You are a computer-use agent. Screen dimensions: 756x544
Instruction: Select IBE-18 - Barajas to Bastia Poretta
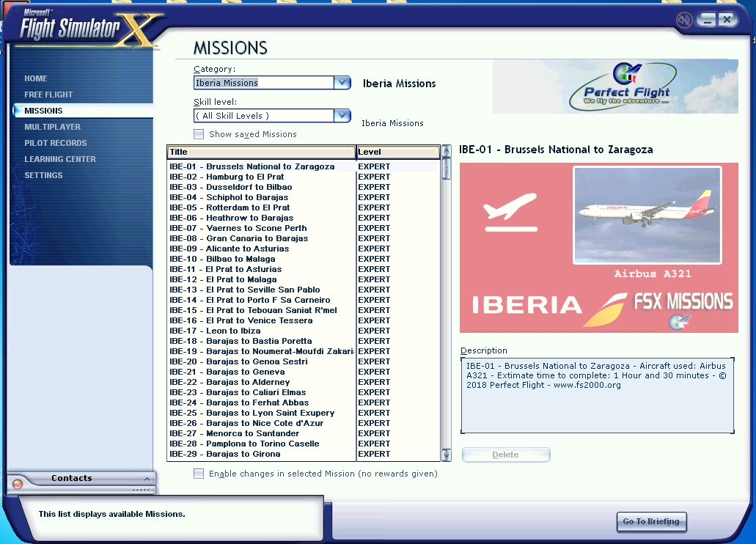tap(304, 341)
